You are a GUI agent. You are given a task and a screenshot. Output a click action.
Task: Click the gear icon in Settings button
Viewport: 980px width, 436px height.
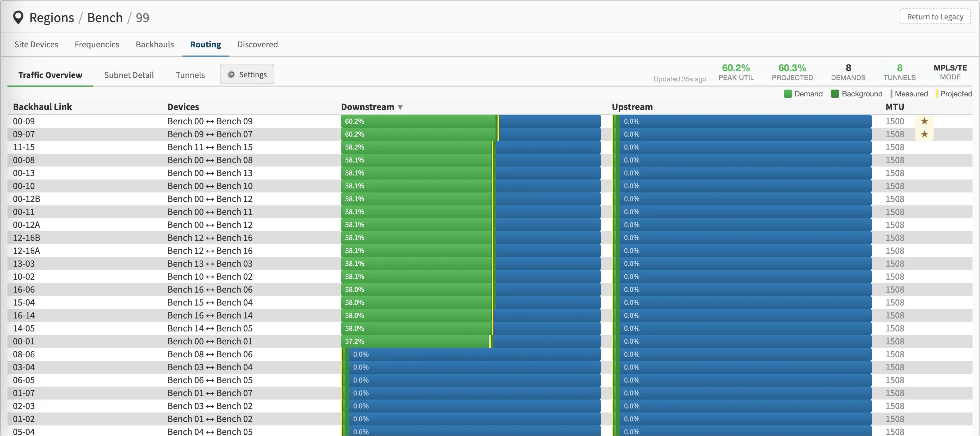coord(231,74)
